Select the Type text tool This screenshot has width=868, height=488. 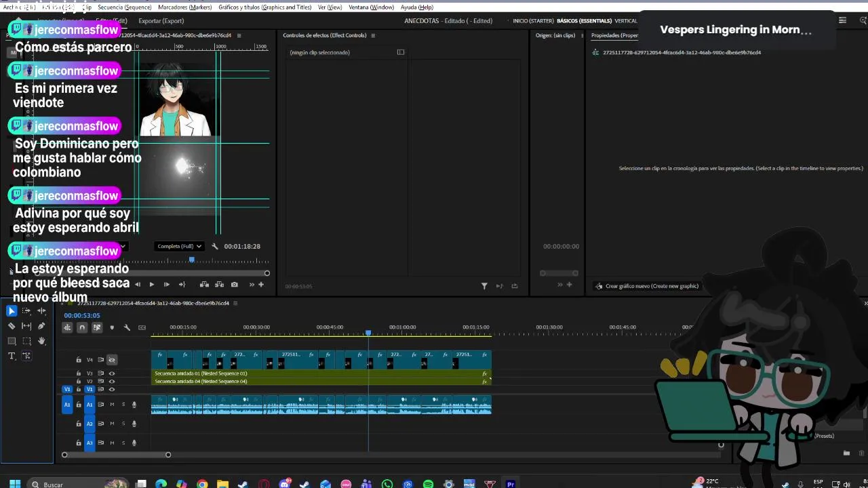(x=12, y=356)
